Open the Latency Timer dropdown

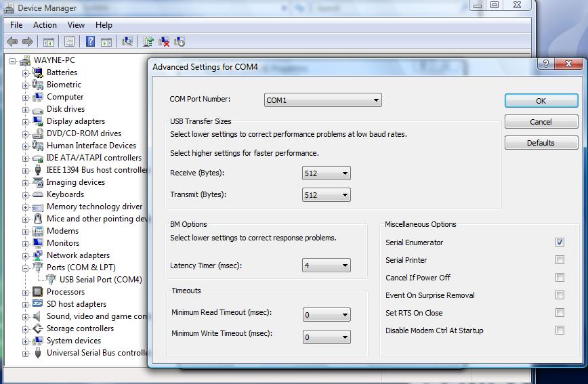click(x=327, y=265)
